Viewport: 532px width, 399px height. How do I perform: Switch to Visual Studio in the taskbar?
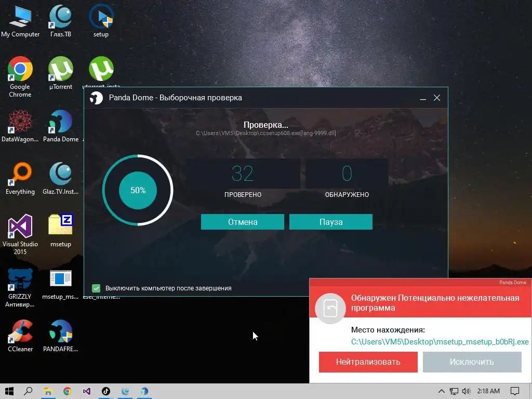[x=87, y=391]
